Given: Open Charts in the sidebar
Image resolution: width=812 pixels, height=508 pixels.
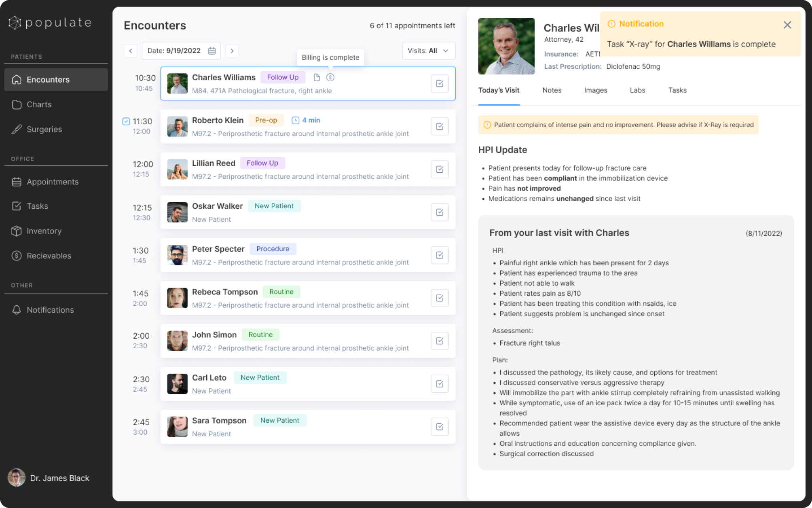Looking at the screenshot, I should (x=39, y=104).
